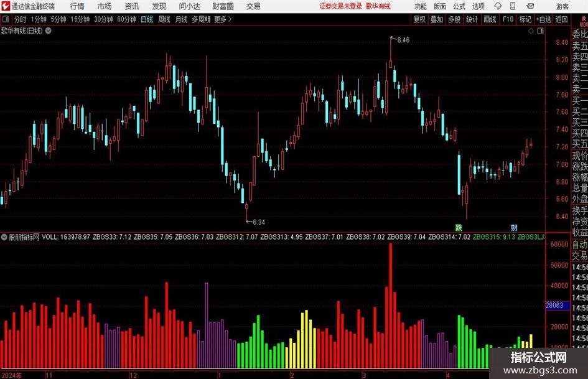The width and height of the screenshot is (588, 379).
Task: Switch to 5分钟 period tab
Action: [x=58, y=19]
